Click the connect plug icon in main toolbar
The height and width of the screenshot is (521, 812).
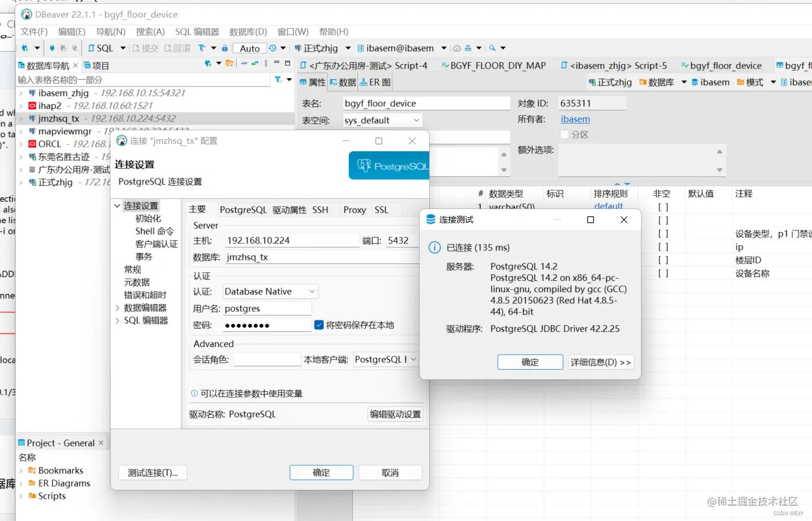[x=52, y=48]
